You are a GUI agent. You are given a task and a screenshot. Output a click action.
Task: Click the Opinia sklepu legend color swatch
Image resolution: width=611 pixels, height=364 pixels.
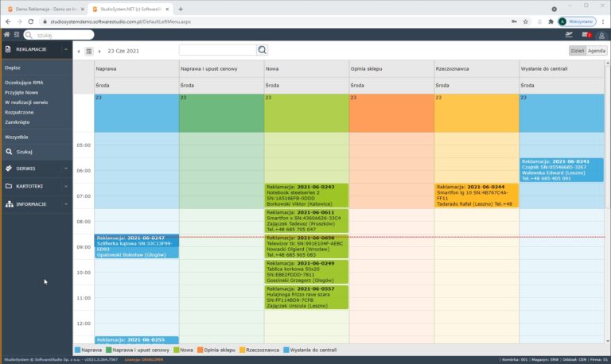pos(199,350)
